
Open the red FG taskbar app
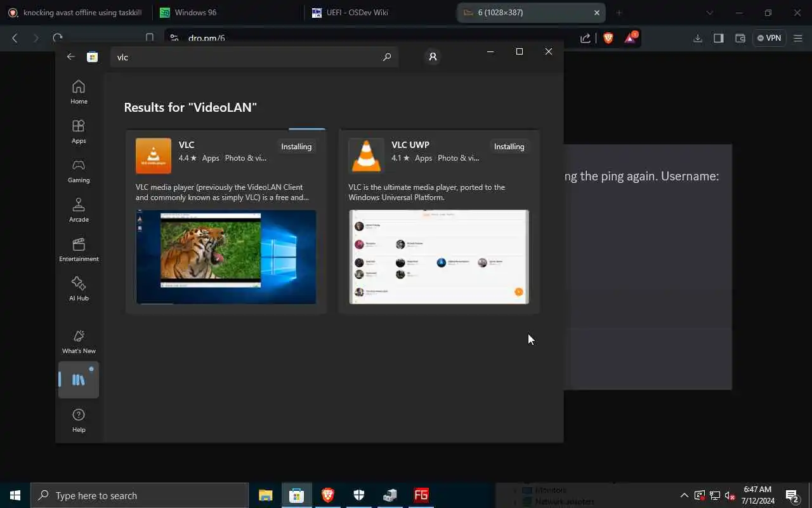(x=421, y=495)
